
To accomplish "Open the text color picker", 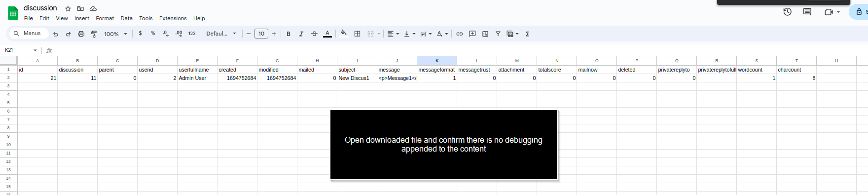I will tap(327, 34).
